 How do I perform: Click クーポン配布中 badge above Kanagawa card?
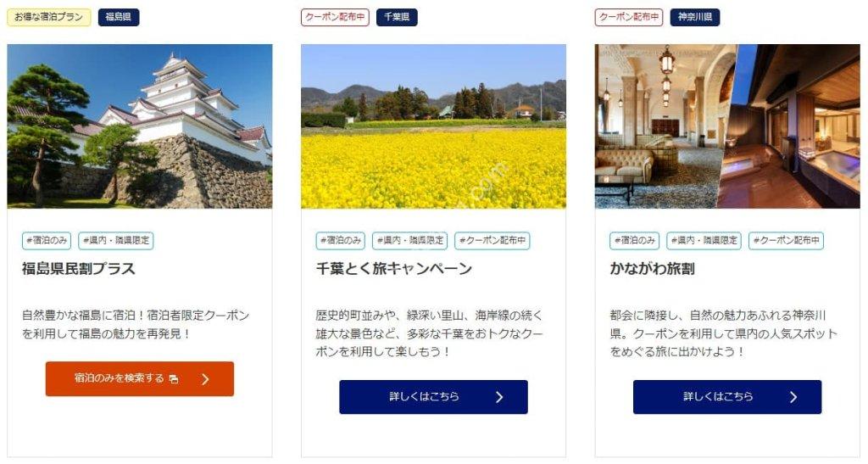[x=629, y=17]
